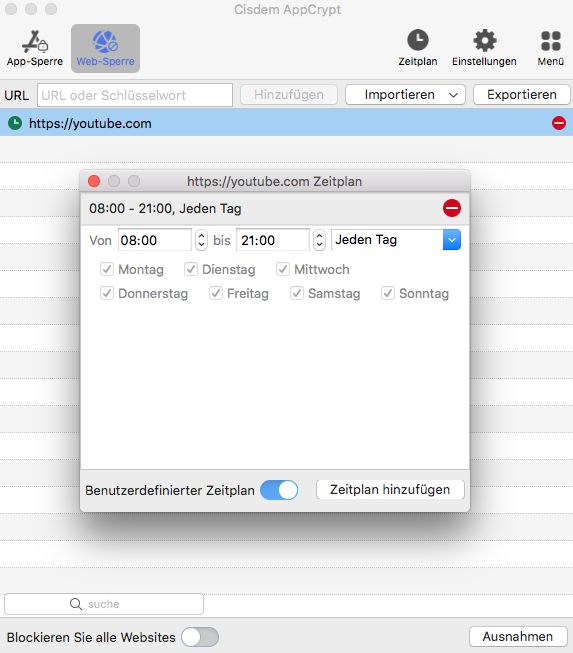Open the Zeitplan clock icon in toolbar
This screenshot has width=573, height=653.
(x=418, y=40)
